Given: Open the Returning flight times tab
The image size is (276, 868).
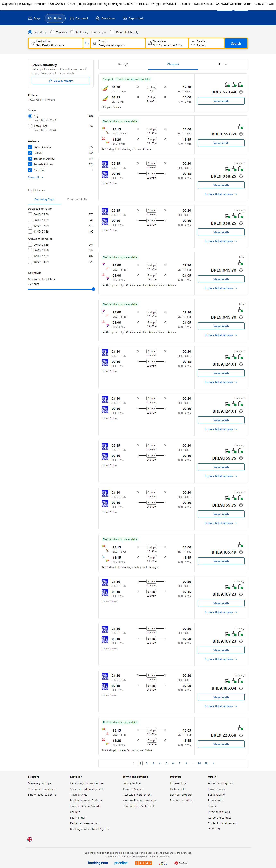Looking at the screenshot, I should coord(77,199).
